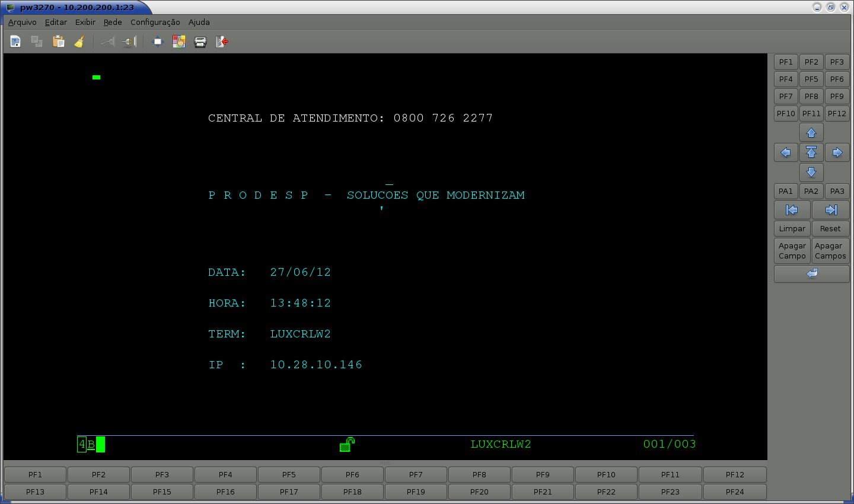Open the Rede menu
Screen dimensions: 854x504
(113, 22)
